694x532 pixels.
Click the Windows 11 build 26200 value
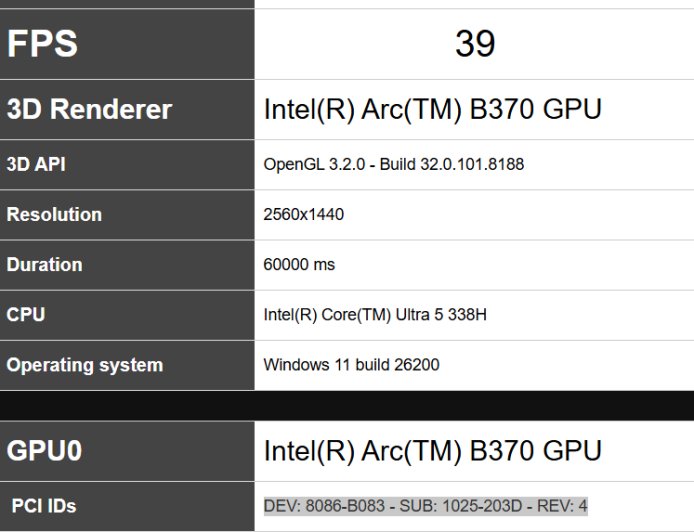tap(351, 365)
